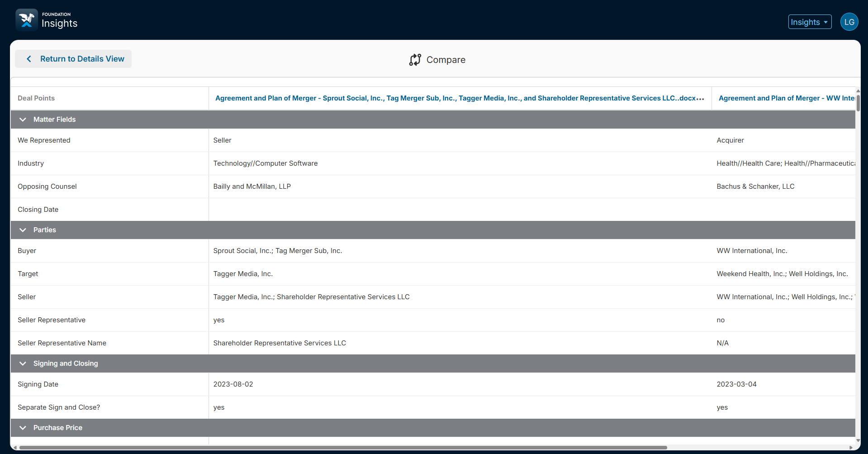Select the Opposing Counsel row label
The height and width of the screenshot is (454, 868).
pos(47,186)
